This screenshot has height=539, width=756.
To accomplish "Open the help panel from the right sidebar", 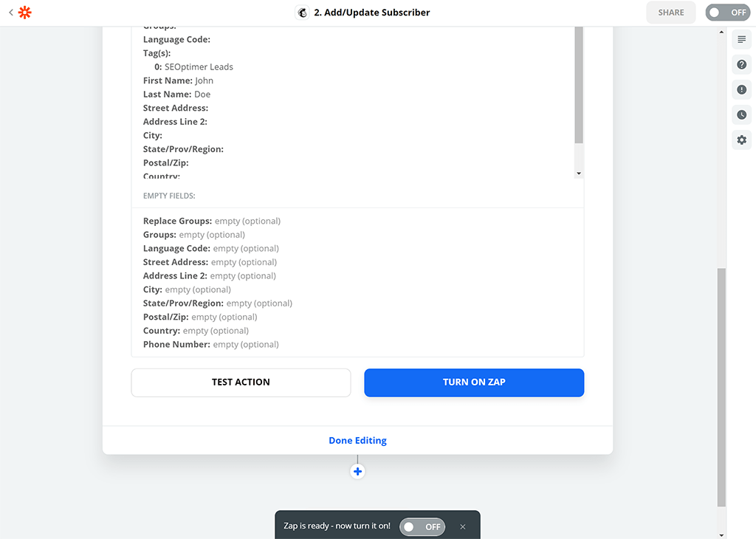I will click(741, 64).
